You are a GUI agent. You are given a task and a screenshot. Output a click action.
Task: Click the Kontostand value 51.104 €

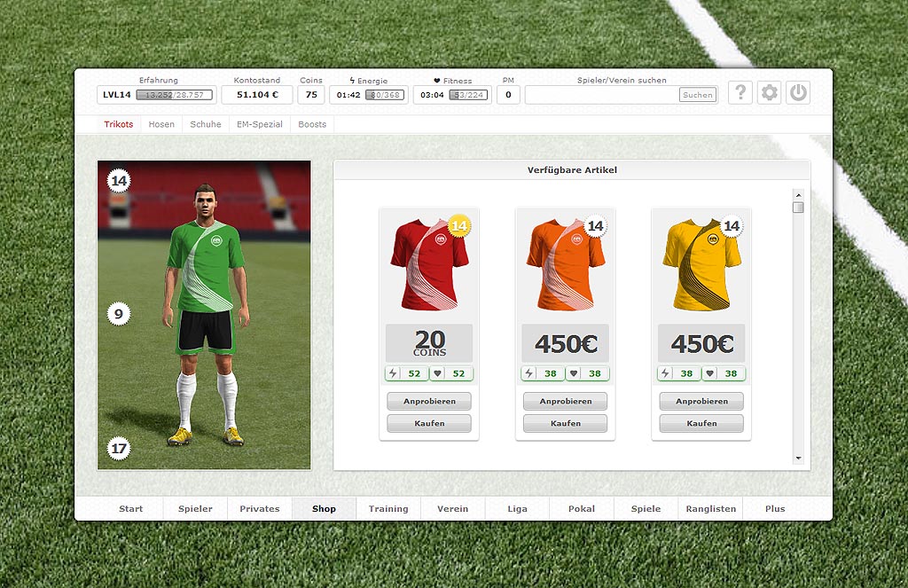click(257, 95)
